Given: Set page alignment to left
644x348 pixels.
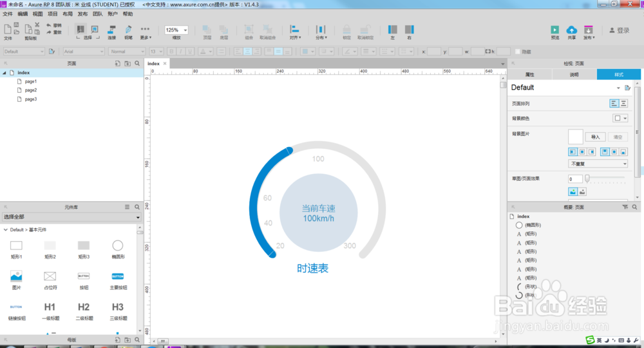Looking at the screenshot, I should click(614, 104).
